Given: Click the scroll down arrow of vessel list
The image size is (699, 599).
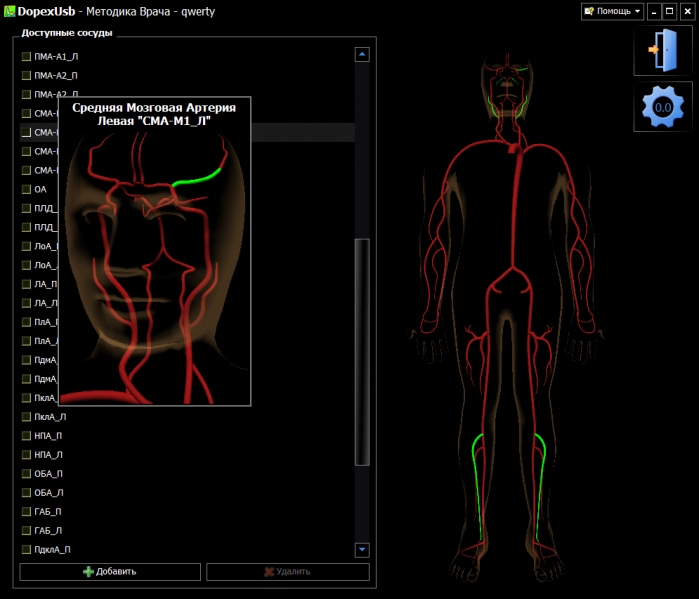Looking at the screenshot, I should pyautogui.click(x=362, y=549).
